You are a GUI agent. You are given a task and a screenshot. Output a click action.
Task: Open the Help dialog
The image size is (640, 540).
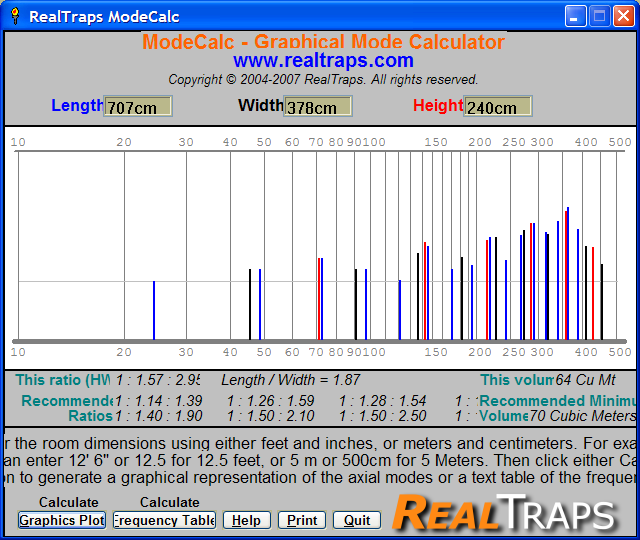(247, 520)
